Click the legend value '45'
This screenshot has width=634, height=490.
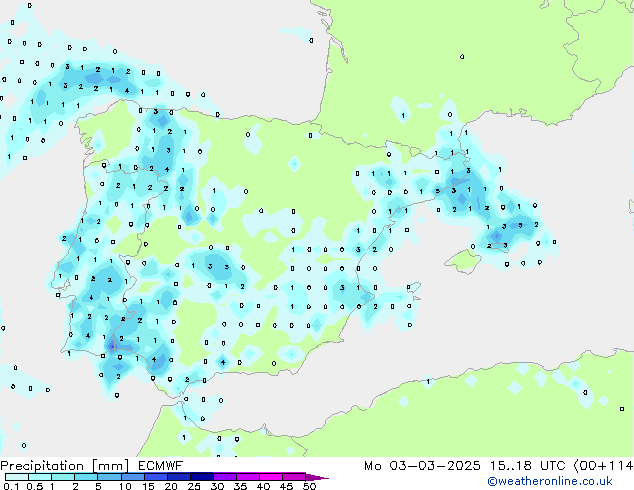click(286, 486)
